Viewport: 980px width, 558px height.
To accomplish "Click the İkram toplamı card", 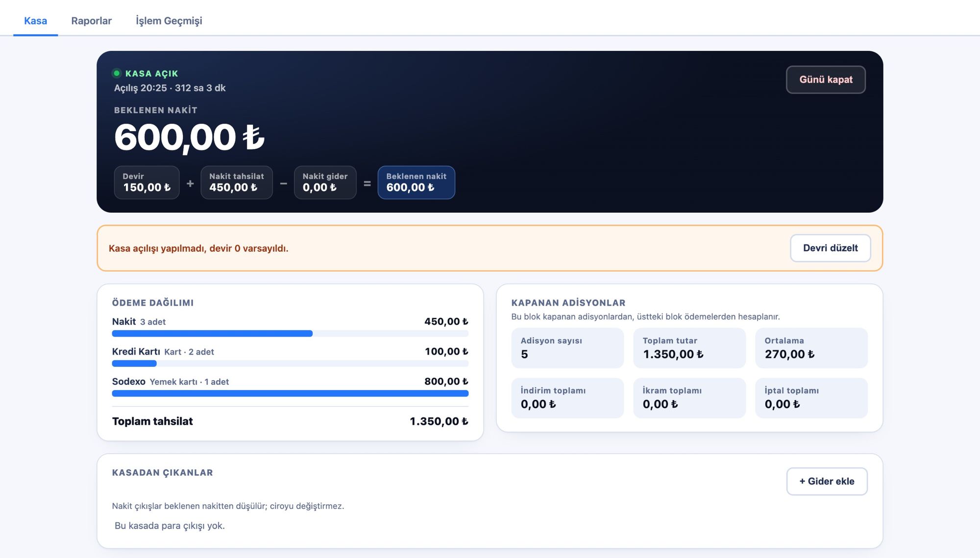I will (689, 398).
